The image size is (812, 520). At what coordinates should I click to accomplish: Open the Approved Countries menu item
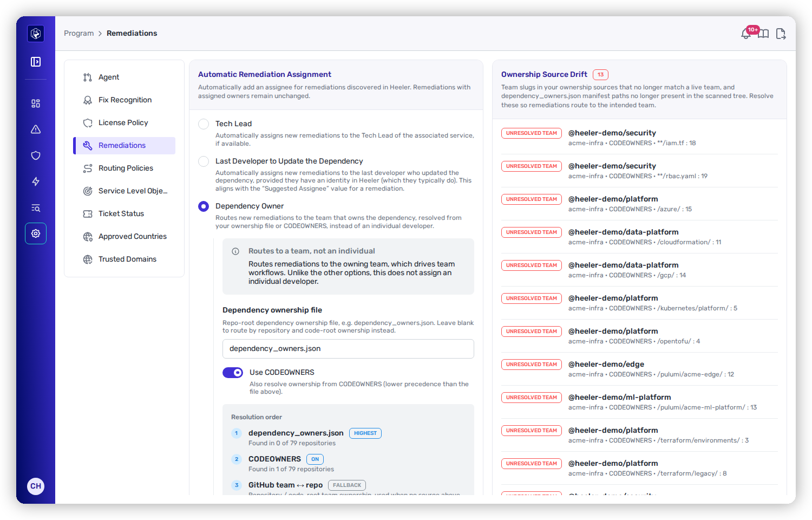point(125,237)
